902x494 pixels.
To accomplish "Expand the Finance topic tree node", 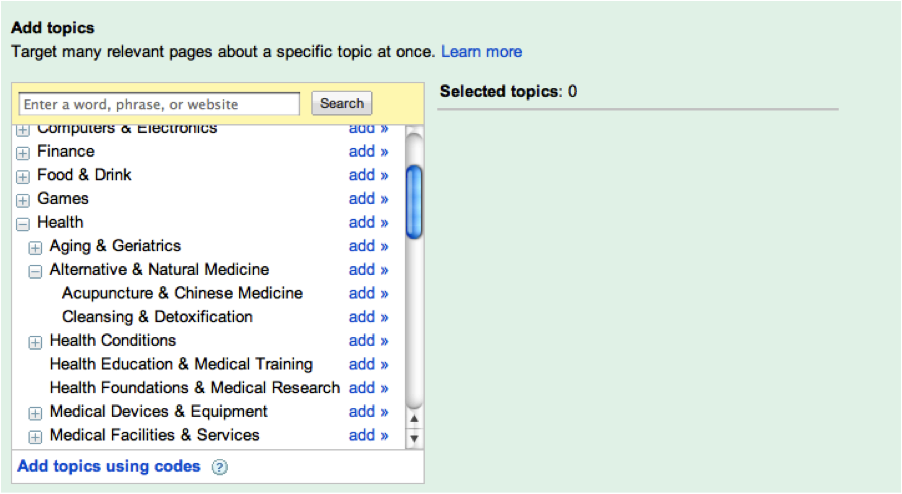I will pyautogui.click(x=22, y=153).
